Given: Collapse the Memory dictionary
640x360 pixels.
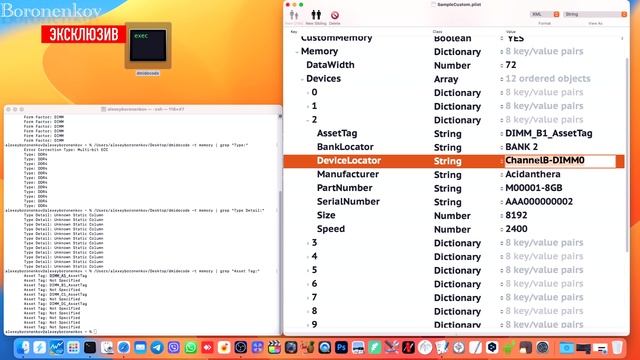Looking at the screenshot, I should (x=297, y=52).
